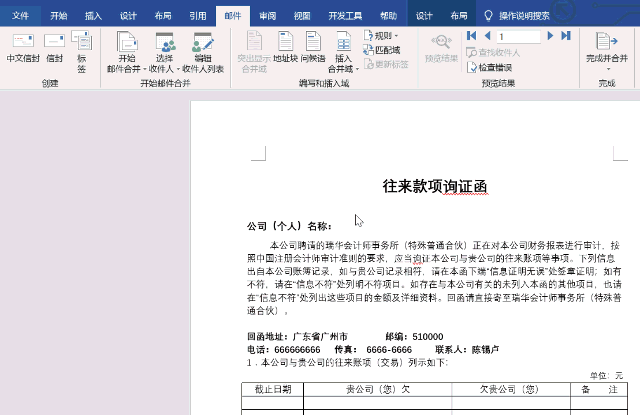Switch to the 审阅 ribbon tab
This screenshot has width=640, height=415.
pyautogui.click(x=267, y=16)
